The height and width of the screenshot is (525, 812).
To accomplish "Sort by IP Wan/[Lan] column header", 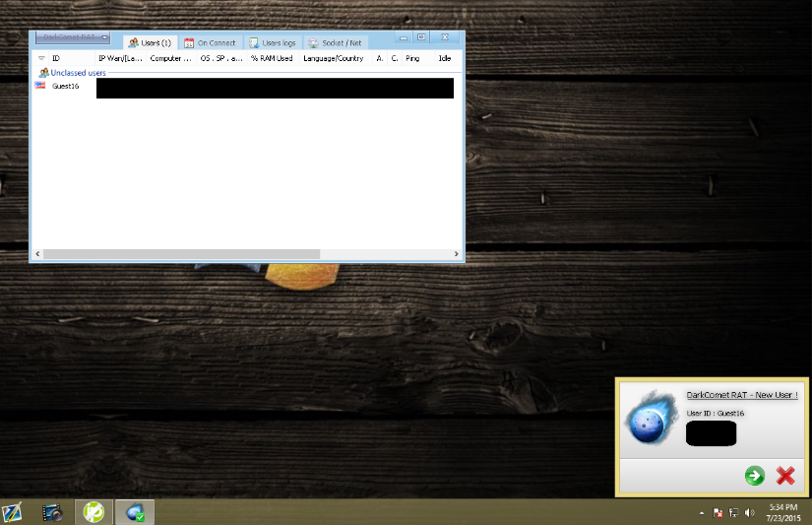I will coord(120,58).
